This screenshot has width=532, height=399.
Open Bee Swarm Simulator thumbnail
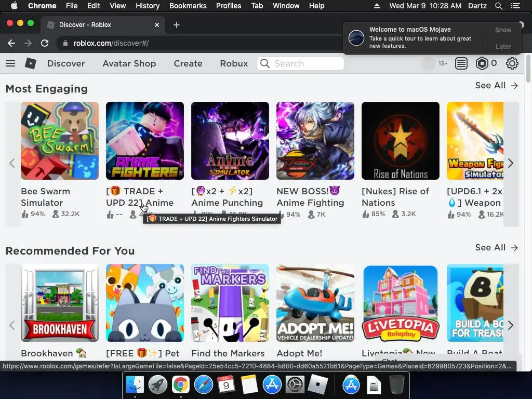60,141
